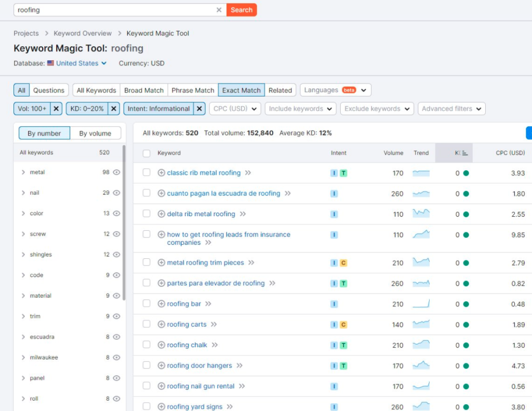This screenshot has height=411, width=532.
Task: Check roofing nail gun rental checkbox
Action: [x=147, y=386]
